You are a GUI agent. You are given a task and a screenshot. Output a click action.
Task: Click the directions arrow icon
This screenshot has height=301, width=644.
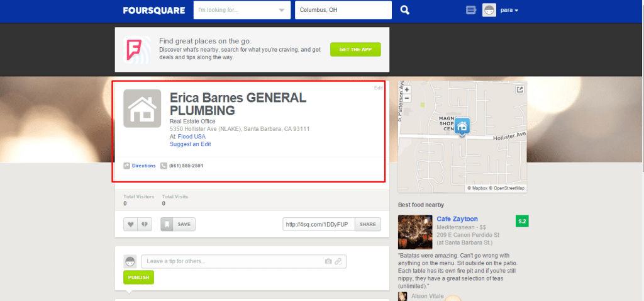pos(126,166)
